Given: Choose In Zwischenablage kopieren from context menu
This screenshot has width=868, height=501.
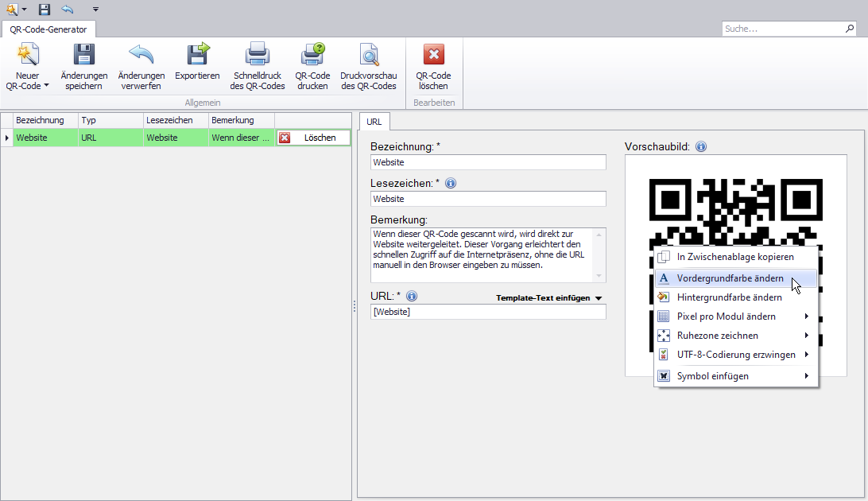Looking at the screenshot, I should [x=736, y=257].
